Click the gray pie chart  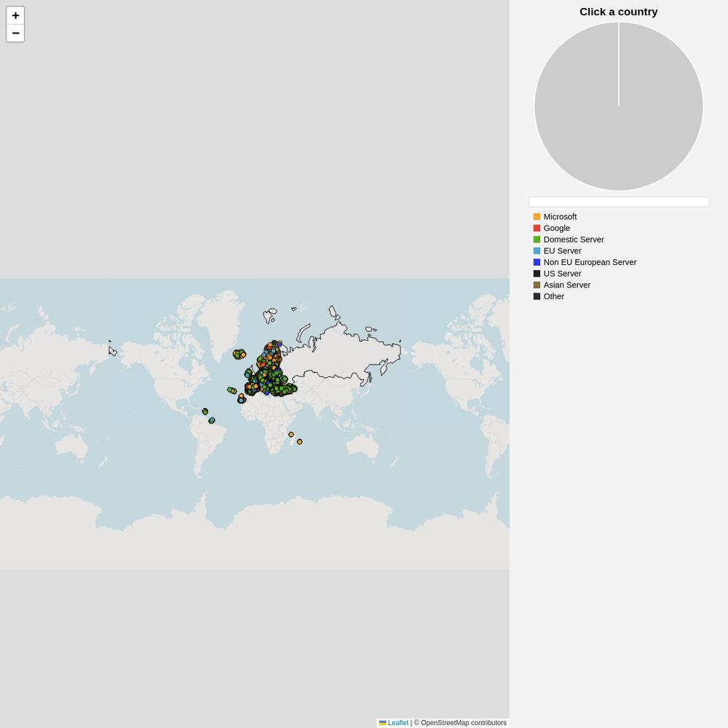pos(618,106)
